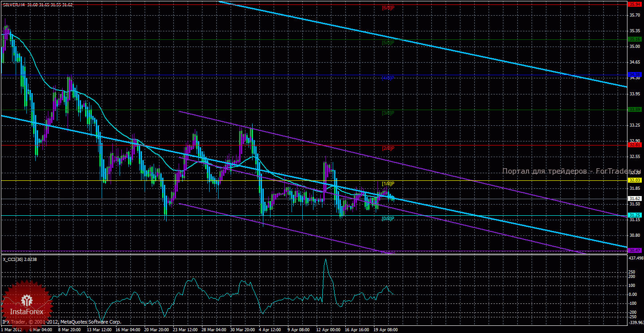Select the [1/8]P Murrey level label
Image resolution: width=644 pixels, height=333 pixels.
click(388, 184)
